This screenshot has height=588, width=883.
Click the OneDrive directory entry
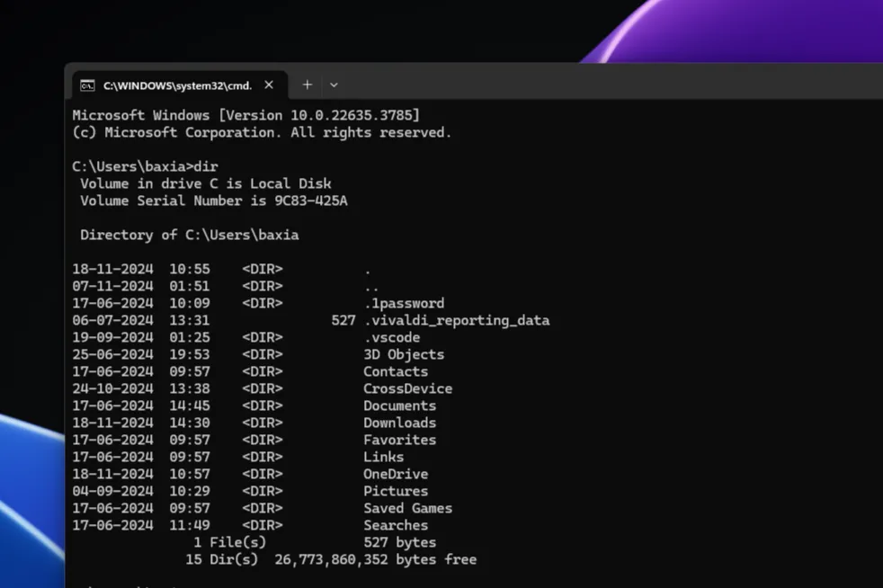(396, 474)
